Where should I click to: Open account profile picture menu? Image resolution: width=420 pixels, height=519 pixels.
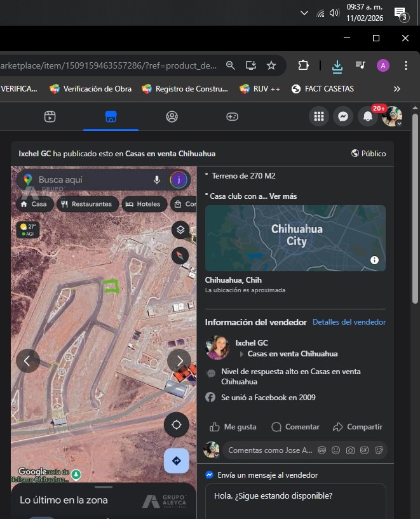pos(392,116)
